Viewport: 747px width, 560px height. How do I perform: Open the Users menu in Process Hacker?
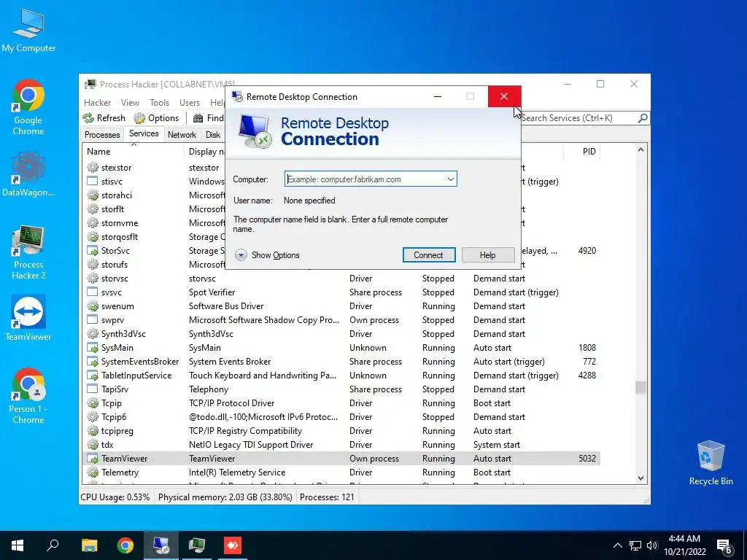click(x=190, y=102)
